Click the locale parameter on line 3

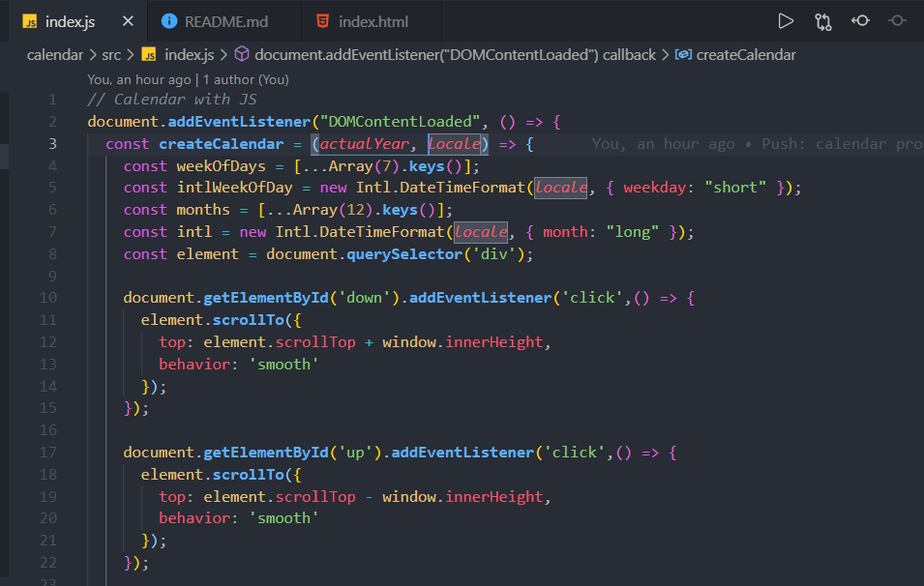tap(455, 144)
